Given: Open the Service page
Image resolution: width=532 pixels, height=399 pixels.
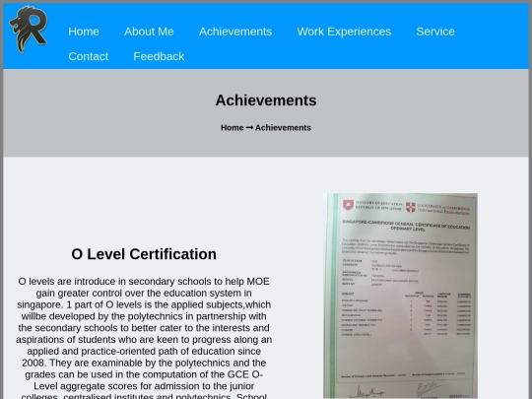Looking at the screenshot, I should 435,32.
